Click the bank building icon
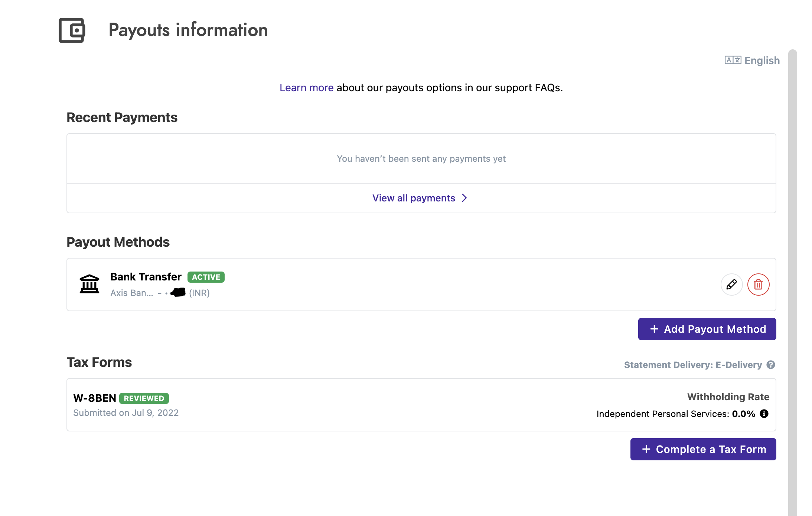Screen dimensions: 812x516 click(x=89, y=284)
